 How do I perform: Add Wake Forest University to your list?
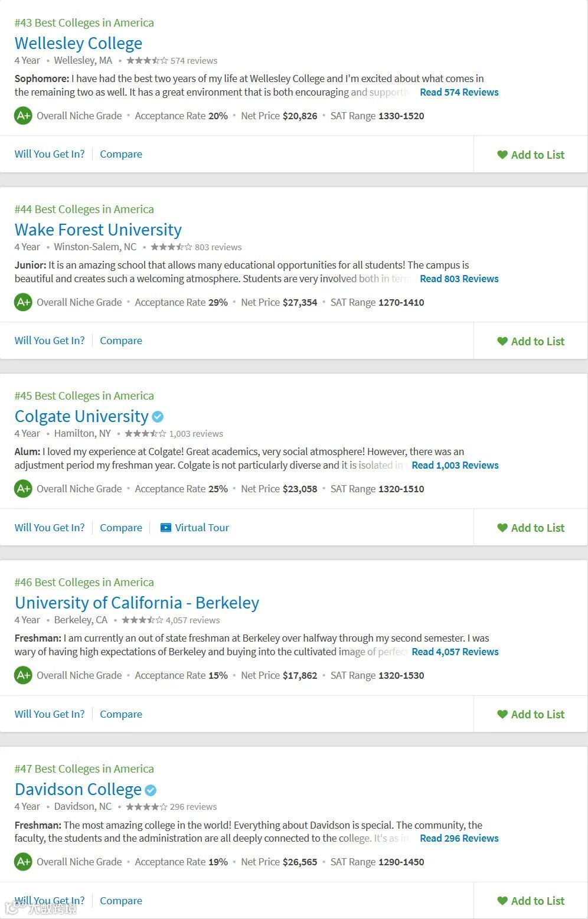[531, 341]
